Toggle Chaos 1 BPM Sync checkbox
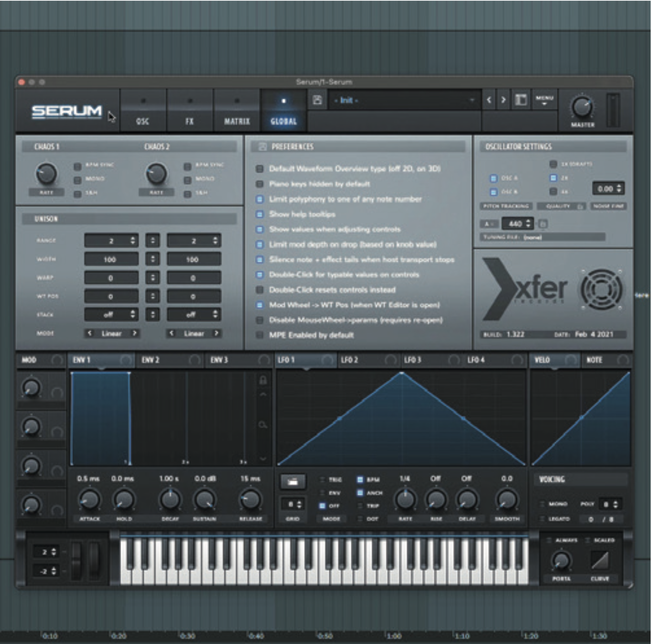This screenshot has height=644, width=651. point(78,165)
